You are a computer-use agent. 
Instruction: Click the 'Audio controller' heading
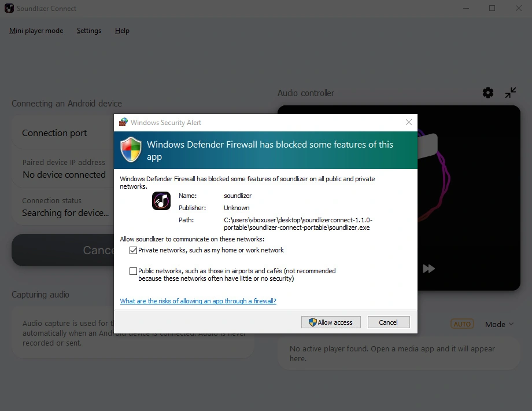pyautogui.click(x=306, y=93)
